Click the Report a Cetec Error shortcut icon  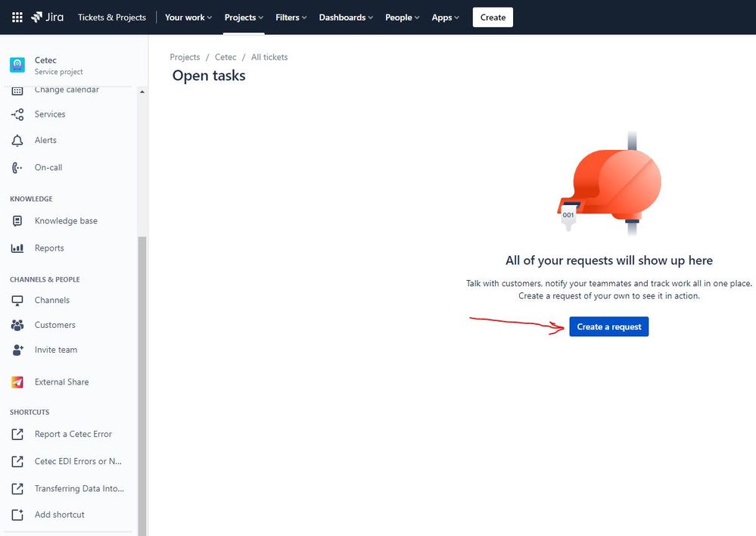(x=17, y=435)
